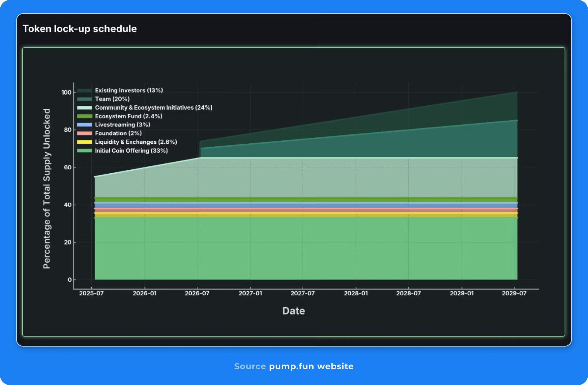
Task: Click the 100 value on the y-axis
Action: tap(66, 92)
